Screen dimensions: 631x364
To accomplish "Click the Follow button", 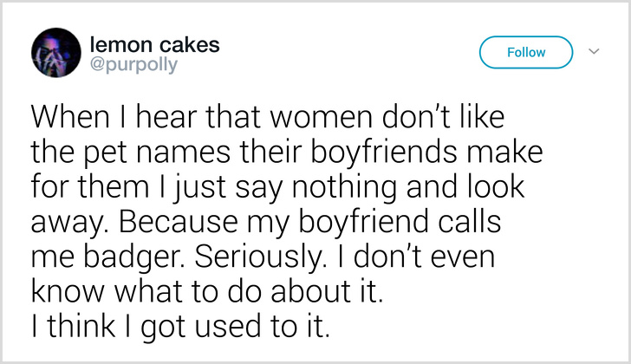I will [x=526, y=52].
